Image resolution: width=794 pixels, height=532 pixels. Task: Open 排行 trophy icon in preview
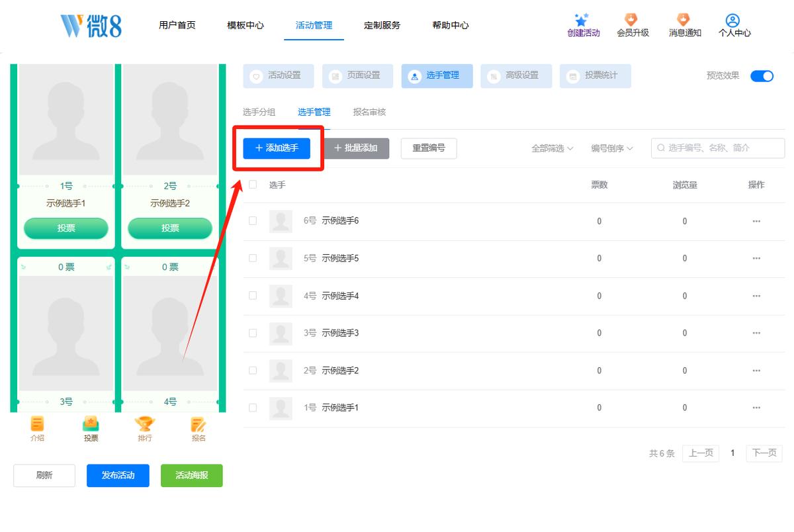144,423
